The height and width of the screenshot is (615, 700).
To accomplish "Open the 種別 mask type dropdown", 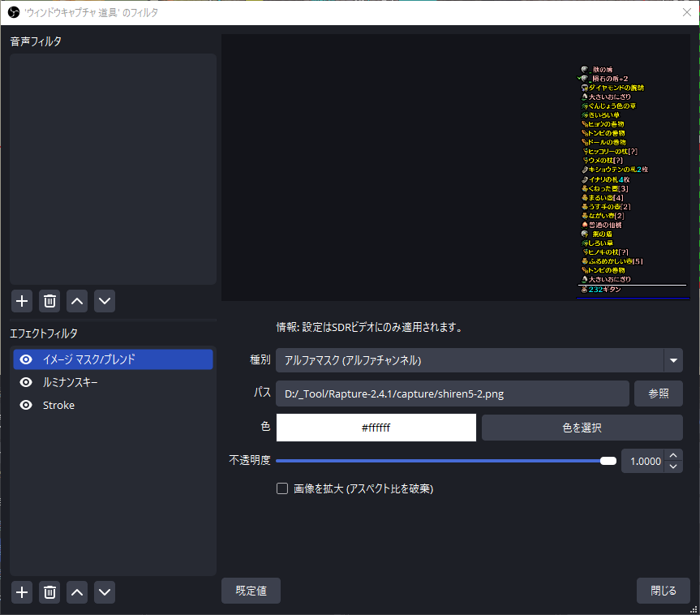I will tap(672, 360).
